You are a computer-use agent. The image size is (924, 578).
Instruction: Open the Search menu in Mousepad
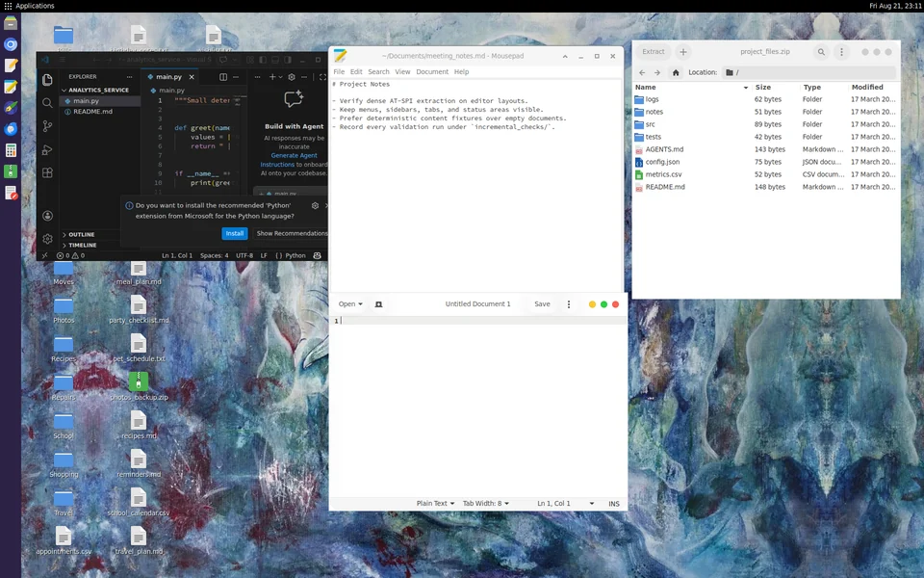(x=378, y=72)
